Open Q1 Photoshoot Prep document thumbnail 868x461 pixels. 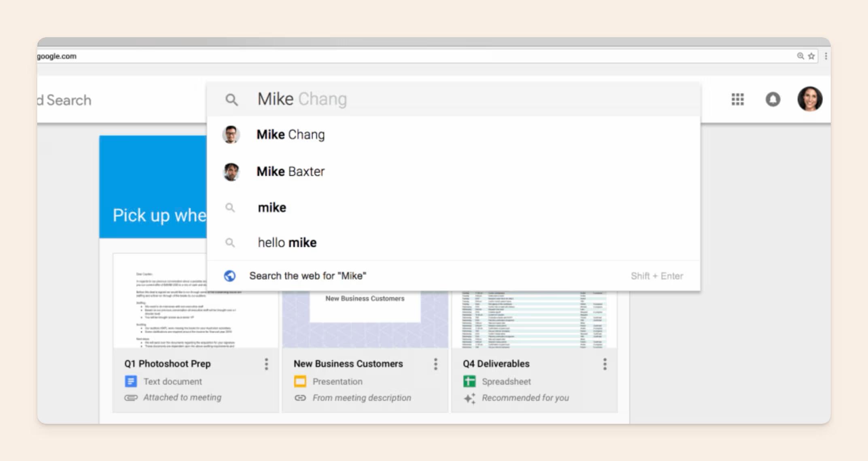[195, 300]
